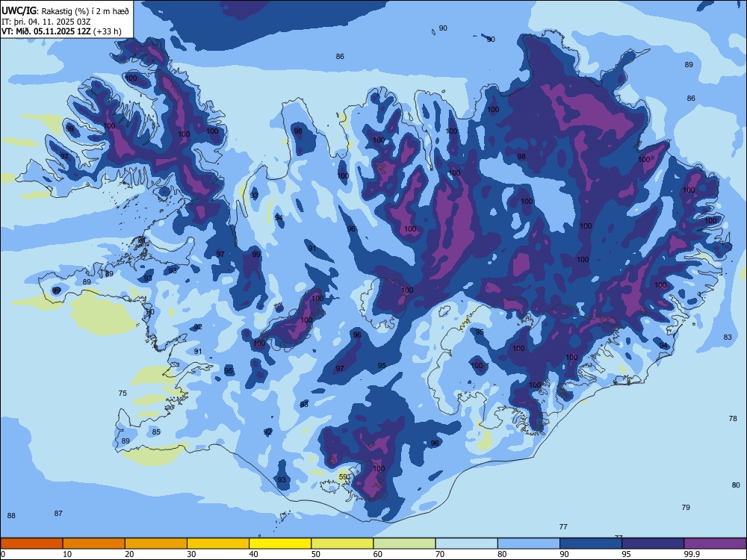Click the 75 humidity value offshore west
Viewport: 747px width, 560px height.
click(123, 393)
